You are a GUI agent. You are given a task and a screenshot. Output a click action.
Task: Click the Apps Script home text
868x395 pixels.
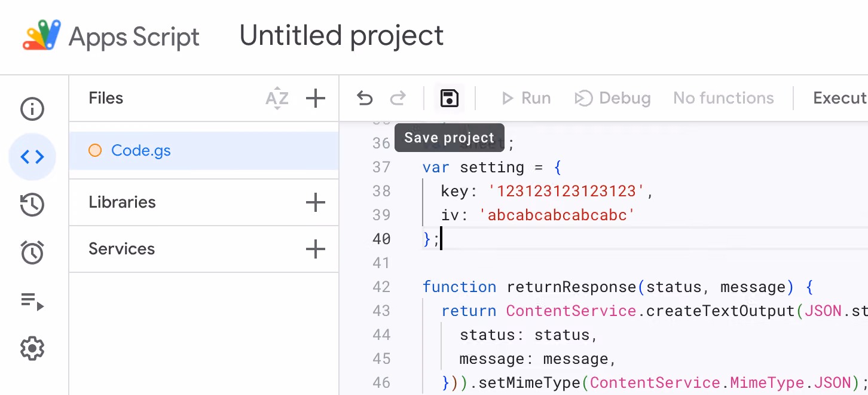coord(134,37)
